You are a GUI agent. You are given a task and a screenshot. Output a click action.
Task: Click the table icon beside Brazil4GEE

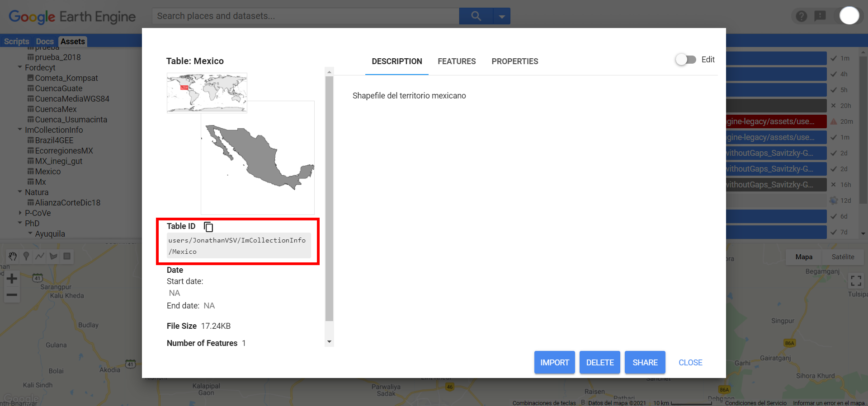(x=31, y=140)
